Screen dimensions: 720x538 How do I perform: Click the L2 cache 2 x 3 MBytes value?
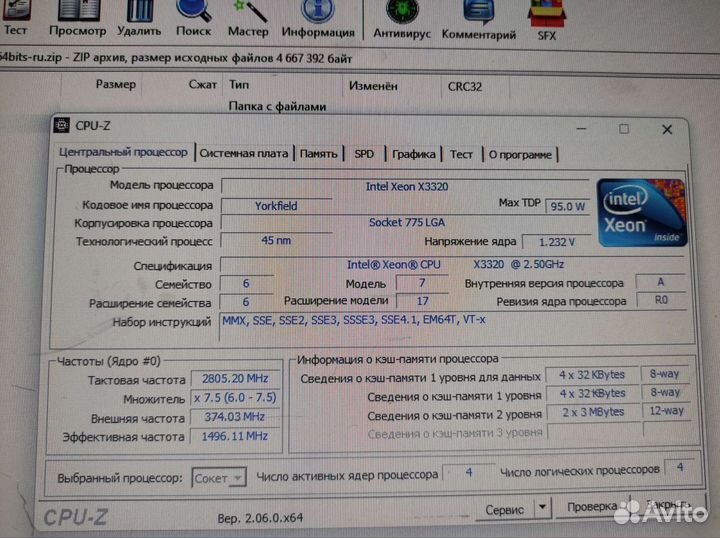(x=592, y=412)
